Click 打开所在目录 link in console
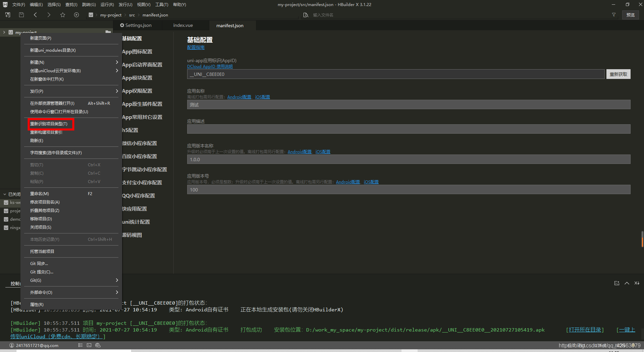 [585, 330]
